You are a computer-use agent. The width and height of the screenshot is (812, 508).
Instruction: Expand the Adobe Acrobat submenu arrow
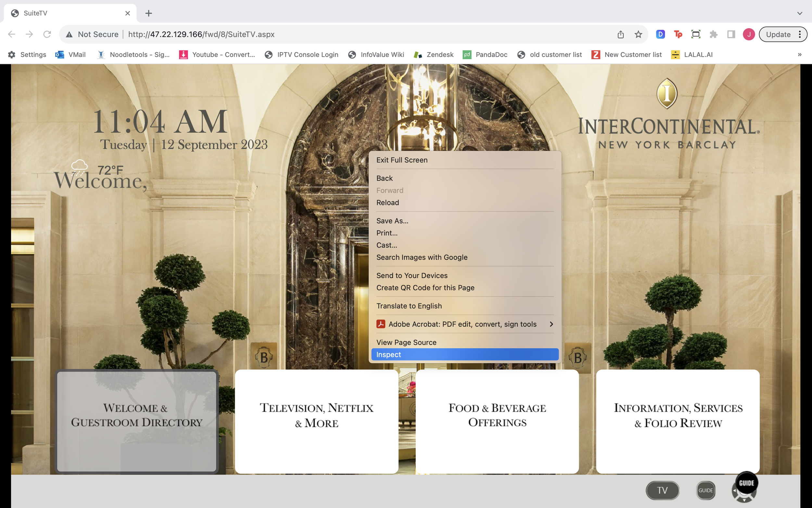(x=551, y=324)
